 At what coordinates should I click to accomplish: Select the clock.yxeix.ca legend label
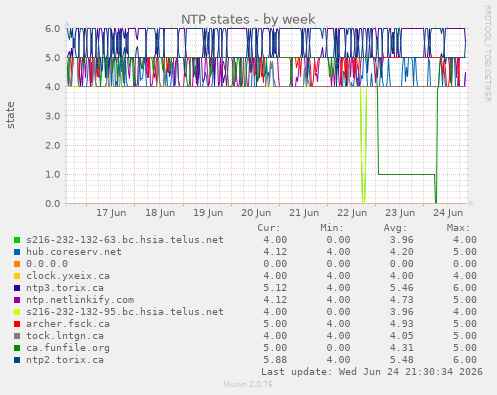click(x=68, y=276)
